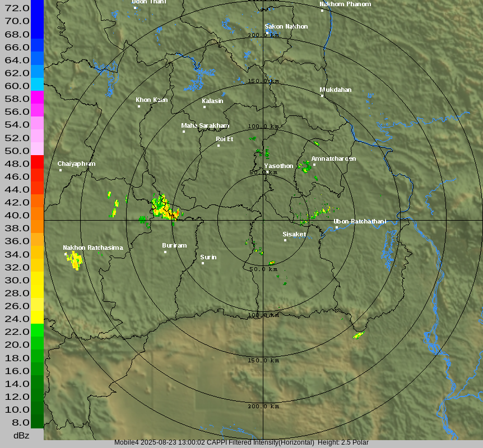The height and width of the screenshot is (448, 483).
Task: Select the Chaiyaphum city marker
Action: pos(61,170)
